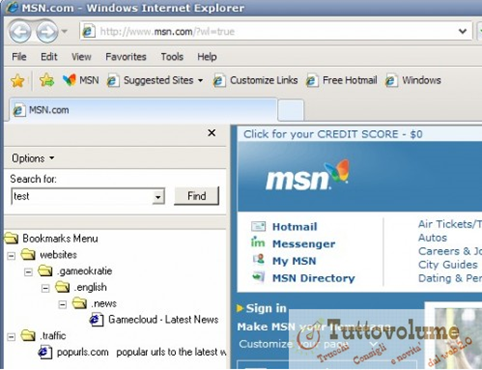Select the .news folder icon
Image resolution: width=482 pixels, height=370 pixels.
coord(80,303)
